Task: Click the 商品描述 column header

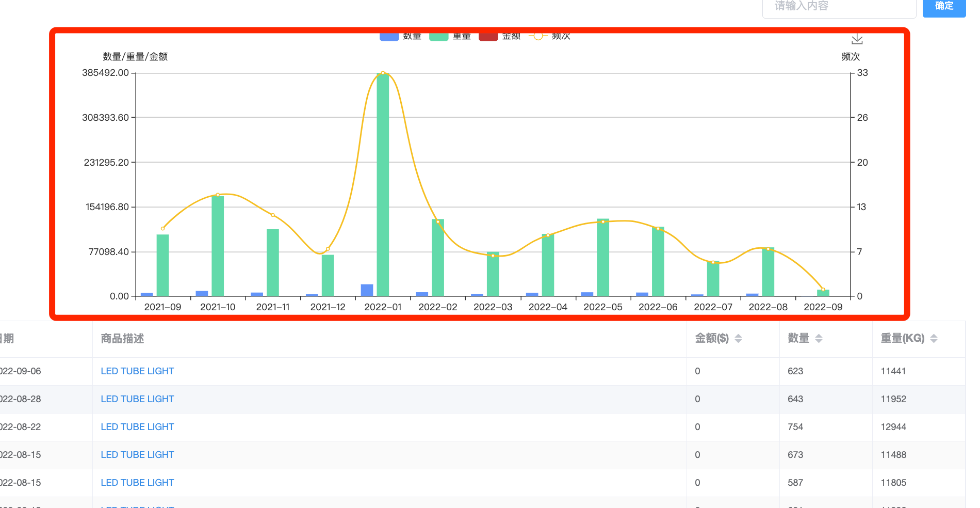Action: [122, 339]
